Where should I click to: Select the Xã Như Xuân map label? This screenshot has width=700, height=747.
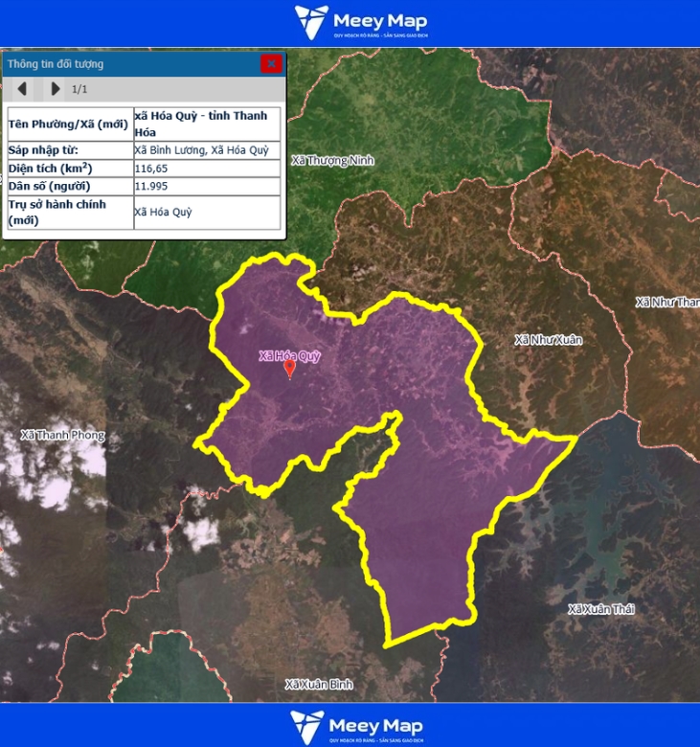548,340
